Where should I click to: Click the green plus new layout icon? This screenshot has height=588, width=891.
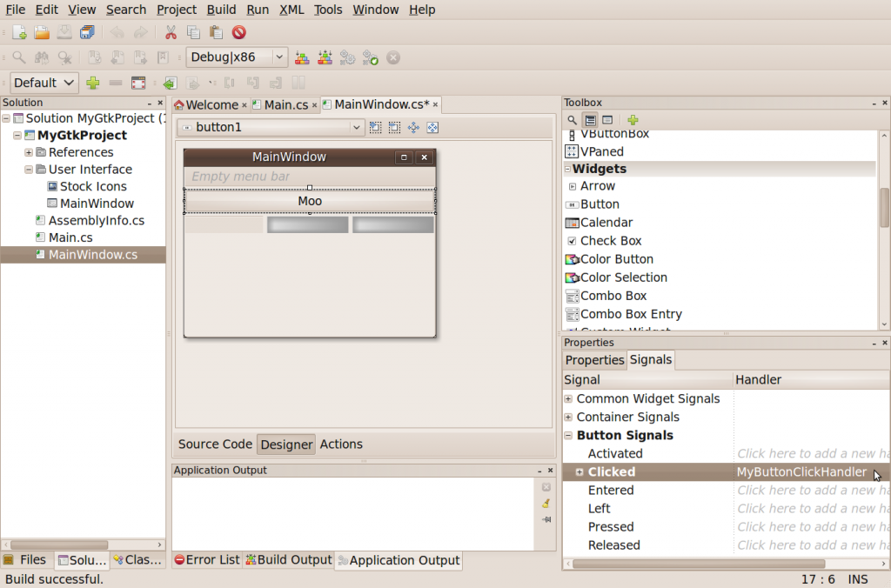[92, 83]
